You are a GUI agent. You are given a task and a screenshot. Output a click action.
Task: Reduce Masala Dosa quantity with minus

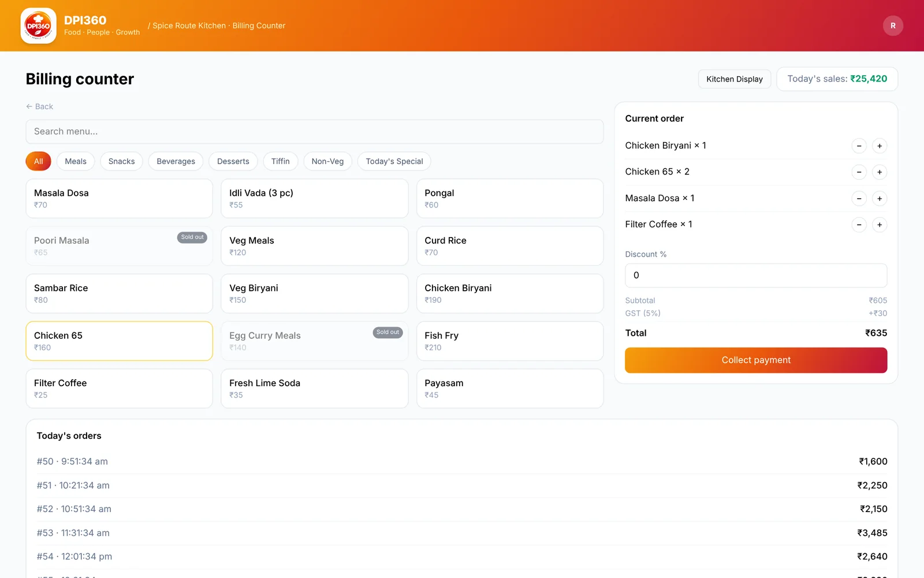pos(859,198)
